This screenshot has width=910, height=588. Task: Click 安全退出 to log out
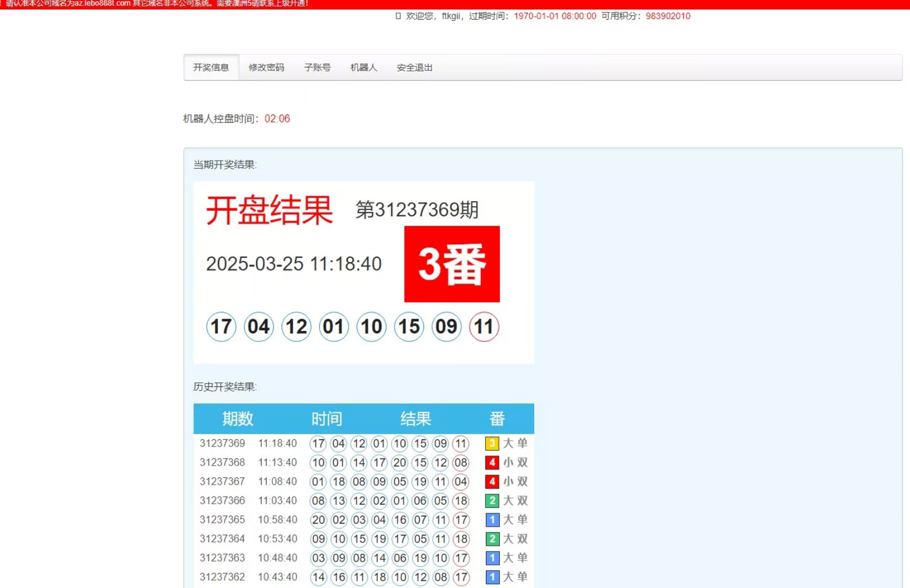pyautogui.click(x=415, y=67)
